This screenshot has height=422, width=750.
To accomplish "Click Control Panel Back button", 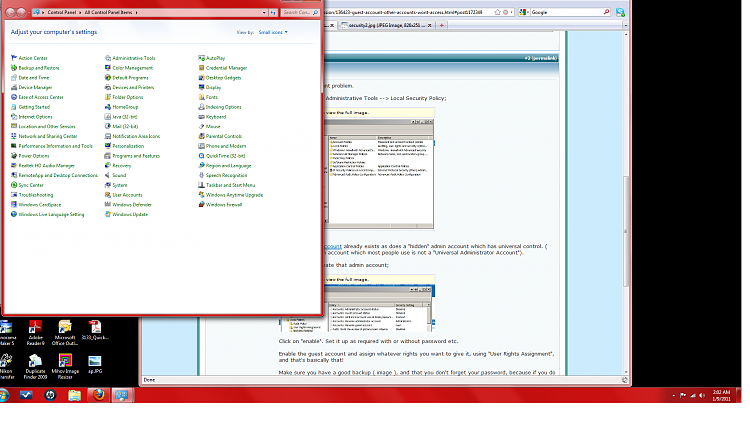I will point(10,12).
